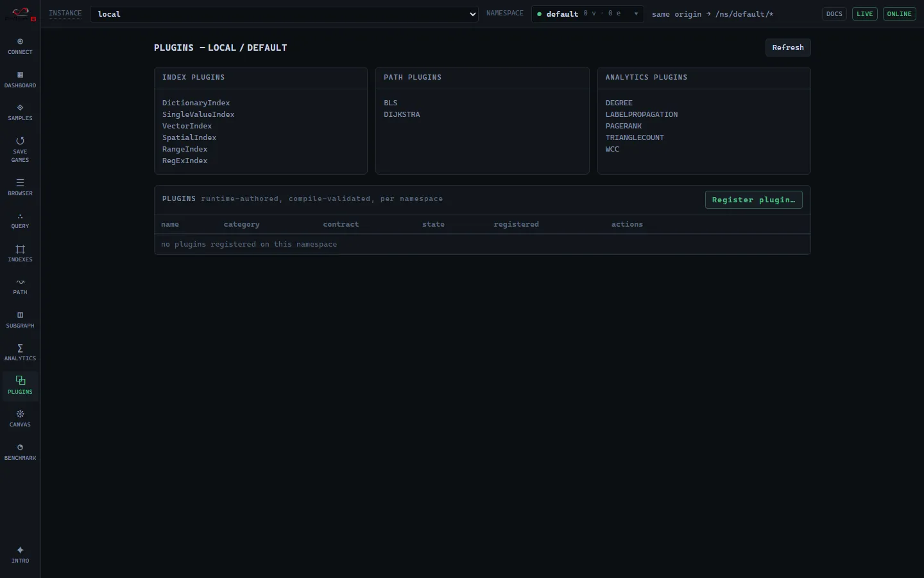Click the contract column header
This screenshot has height=578, width=924.
(341, 224)
